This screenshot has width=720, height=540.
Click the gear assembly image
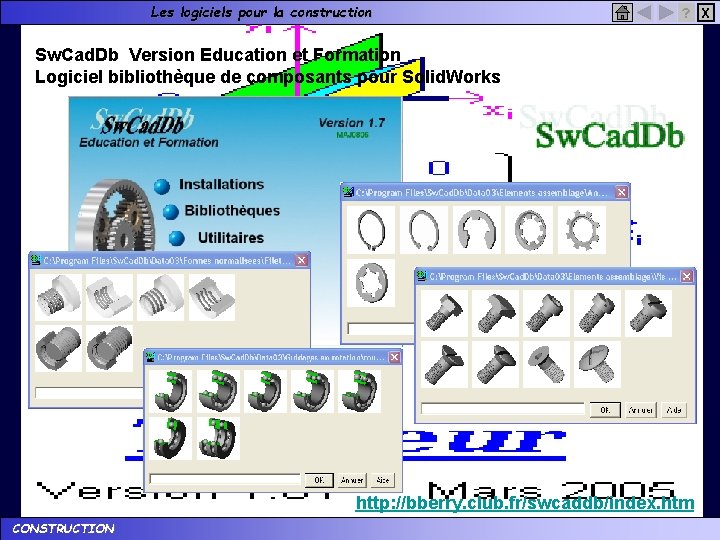pyautogui.click(x=113, y=215)
